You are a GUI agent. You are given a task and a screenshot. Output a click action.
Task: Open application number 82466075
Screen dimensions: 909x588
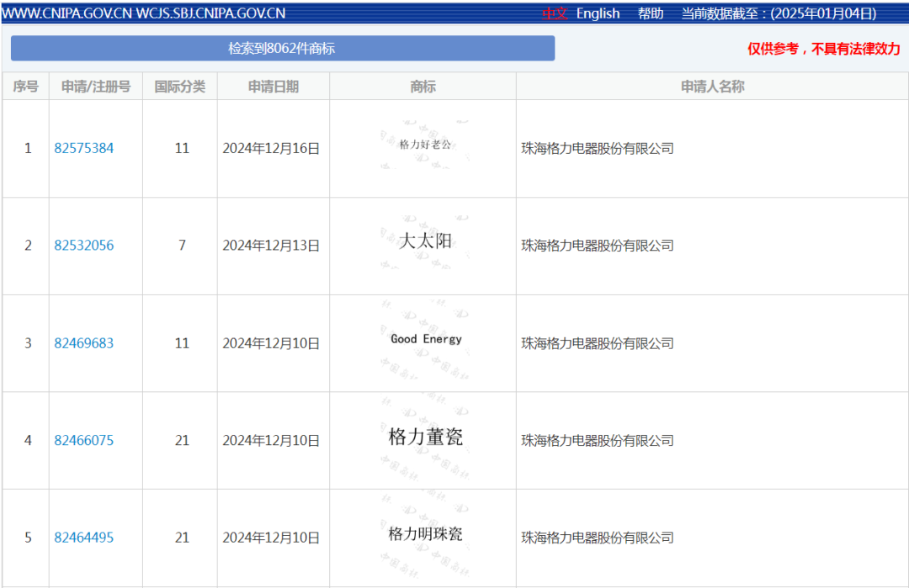84,441
